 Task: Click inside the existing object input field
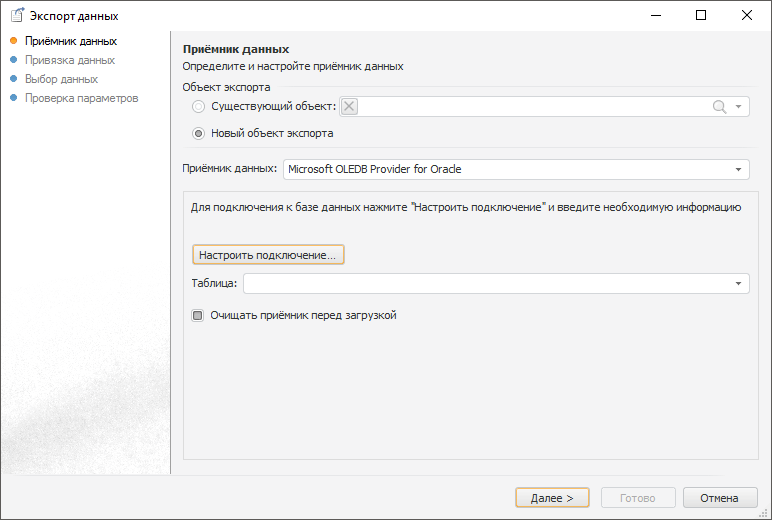(x=530, y=107)
